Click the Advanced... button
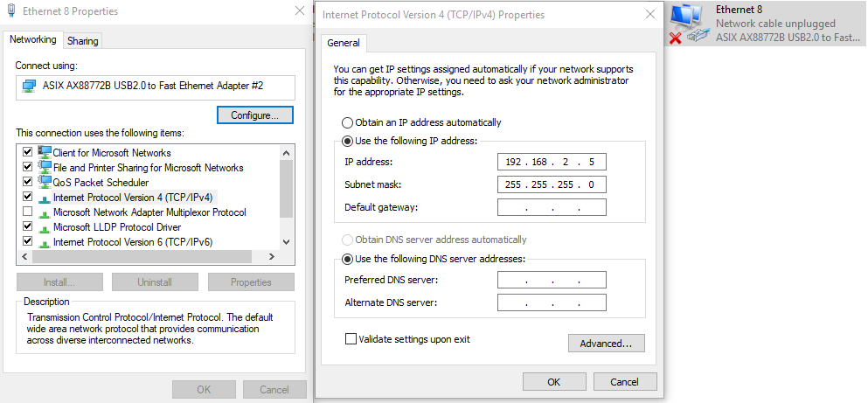868x403 pixels. point(606,344)
